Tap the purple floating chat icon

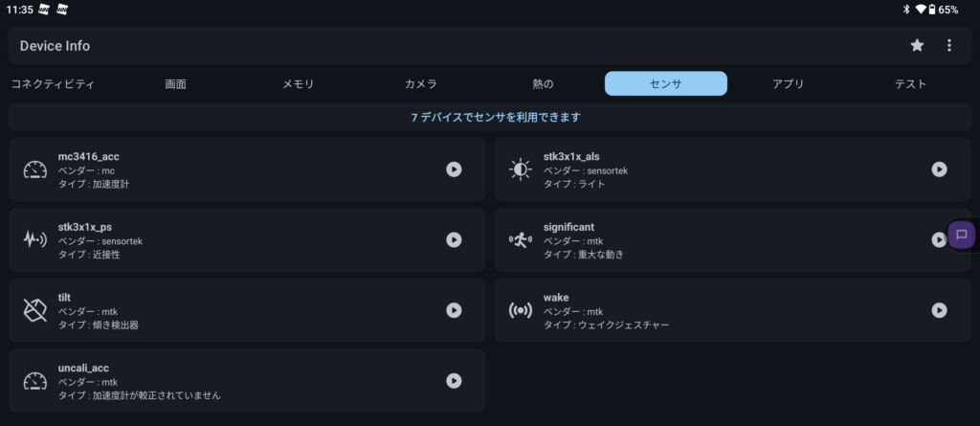(961, 235)
